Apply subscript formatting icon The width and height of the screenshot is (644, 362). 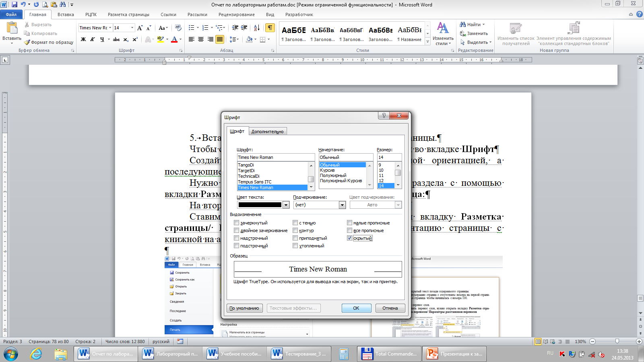click(126, 39)
